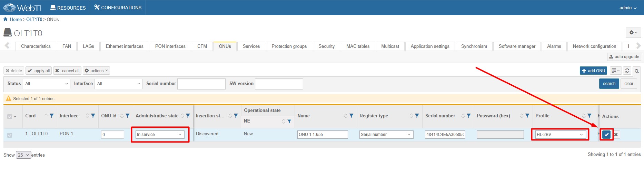Uncheck the ONU row checkbox
This screenshot has height=180, width=644.
click(x=10, y=135)
